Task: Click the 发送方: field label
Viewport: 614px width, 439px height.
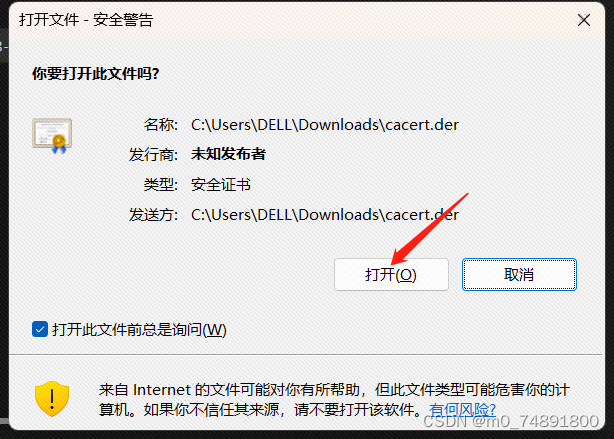Action: tap(153, 215)
